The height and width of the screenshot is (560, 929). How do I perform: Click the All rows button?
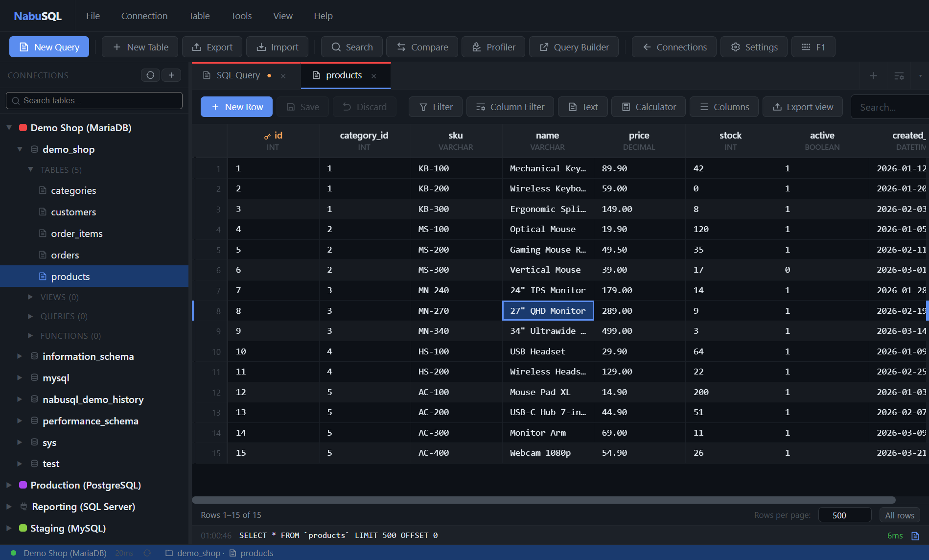click(900, 515)
